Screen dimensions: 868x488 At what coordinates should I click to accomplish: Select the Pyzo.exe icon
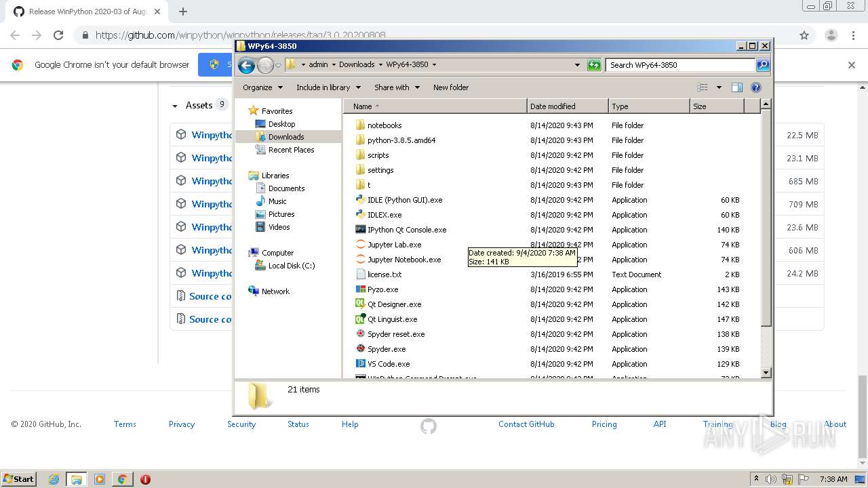361,289
